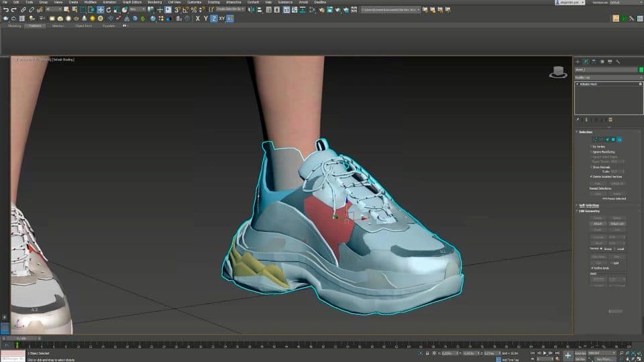This screenshot has height=362, width=644.
Task: Collapse the Selection rollout
Action: pos(585,132)
